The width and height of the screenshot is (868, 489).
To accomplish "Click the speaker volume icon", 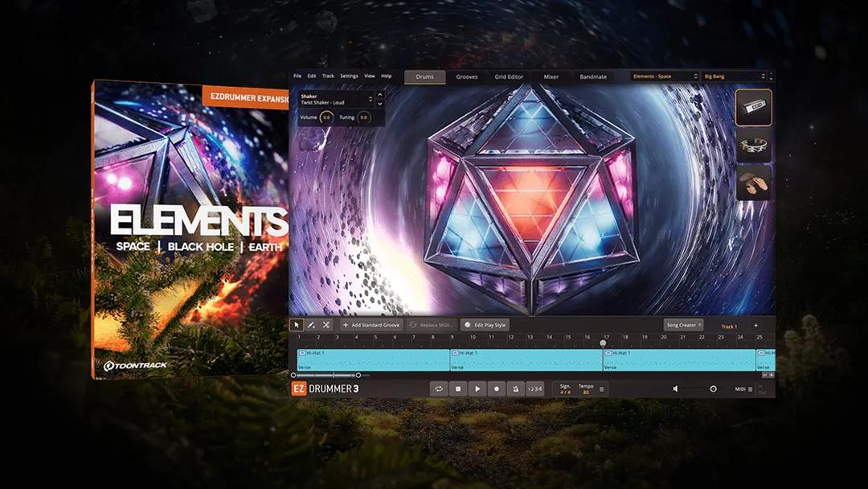I will (x=675, y=389).
